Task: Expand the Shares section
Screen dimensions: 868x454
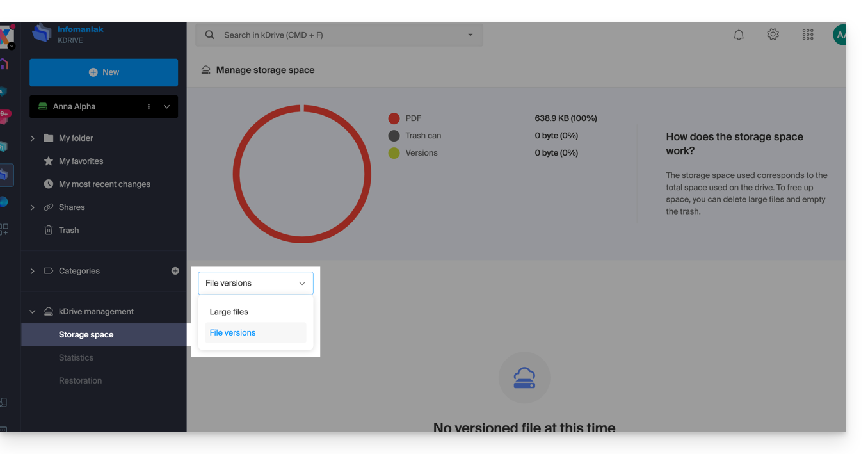Action: coord(33,207)
